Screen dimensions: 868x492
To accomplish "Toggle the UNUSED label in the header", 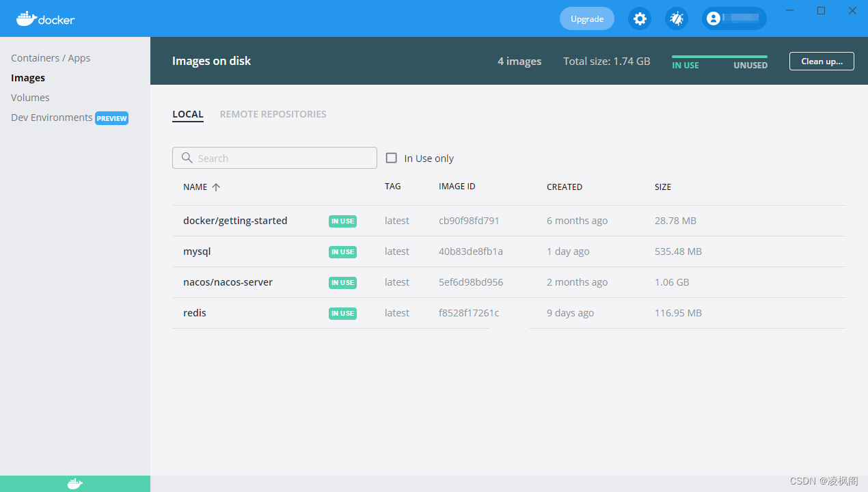I will tap(750, 65).
